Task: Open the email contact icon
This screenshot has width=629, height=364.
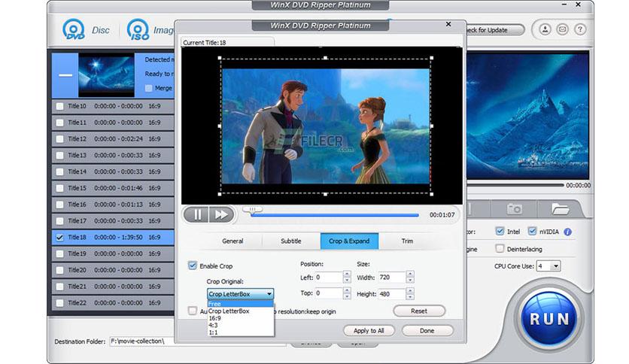Action: tap(562, 29)
